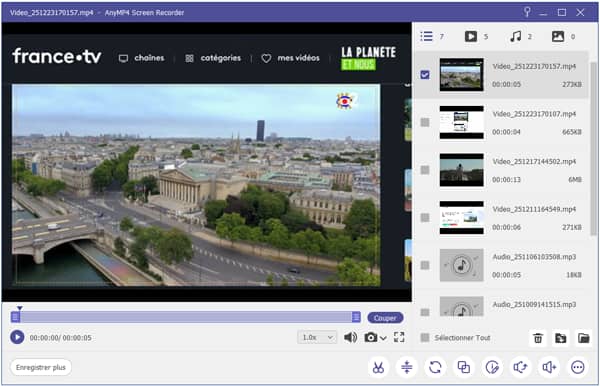Screen dimensions: 600x386
Task: Click the playhead marker above timeline
Action: click(x=20, y=308)
